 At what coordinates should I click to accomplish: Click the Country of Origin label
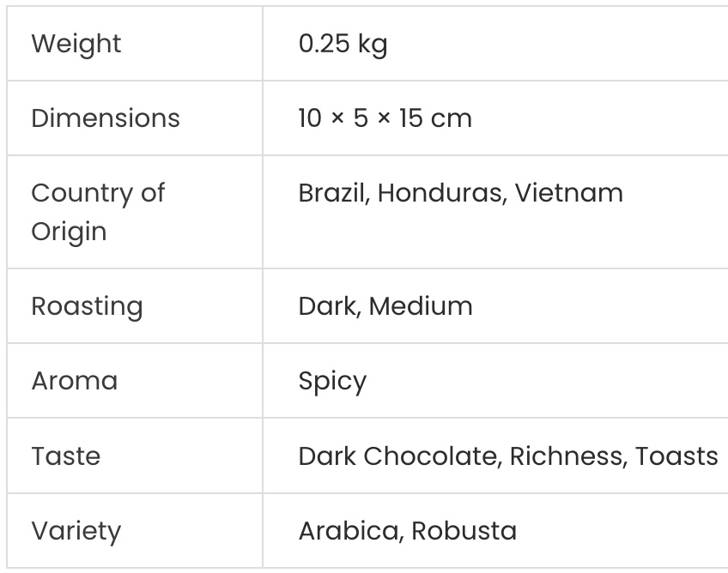97,212
